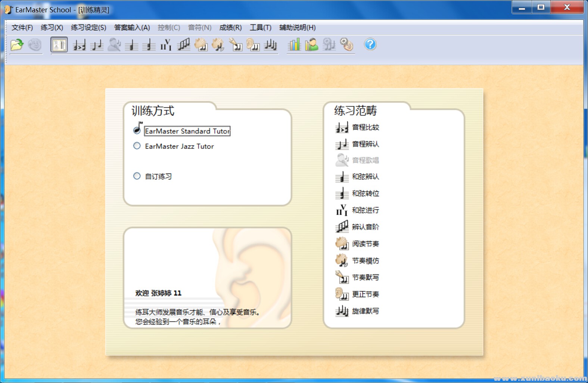588x383 pixels.
Task: Click the training wizard toolbar button
Action: (x=59, y=45)
